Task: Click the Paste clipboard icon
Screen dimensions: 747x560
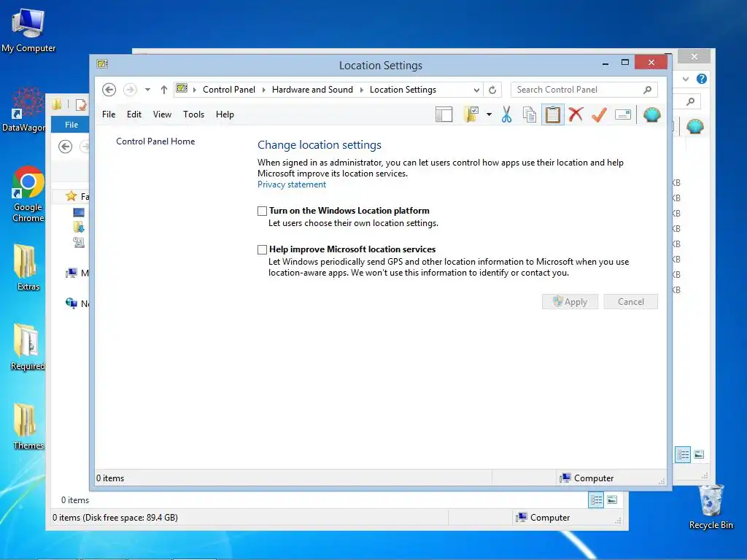Action: (x=553, y=114)
